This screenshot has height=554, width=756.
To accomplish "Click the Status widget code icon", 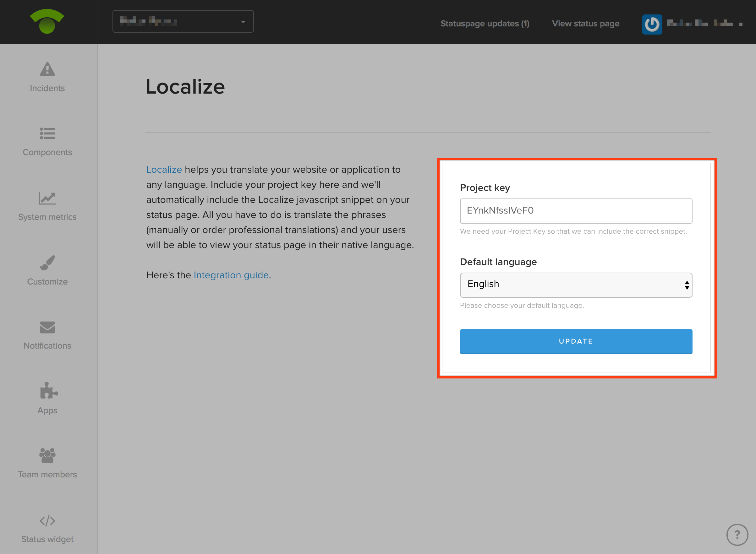I will coord(47,520).
